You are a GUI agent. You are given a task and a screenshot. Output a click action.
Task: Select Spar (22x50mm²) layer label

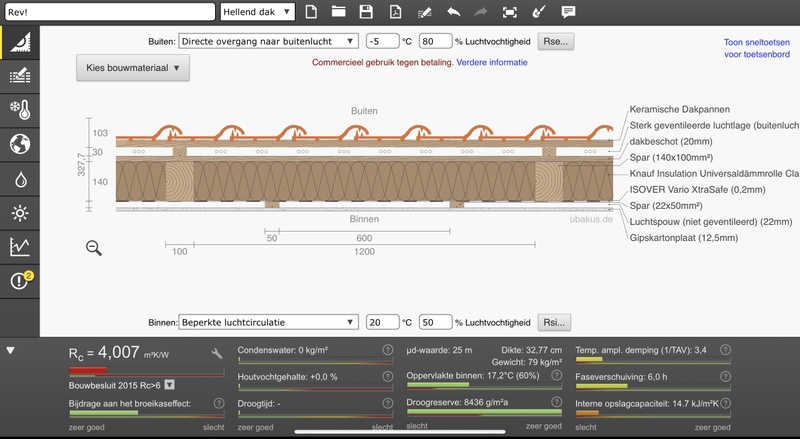666,206
